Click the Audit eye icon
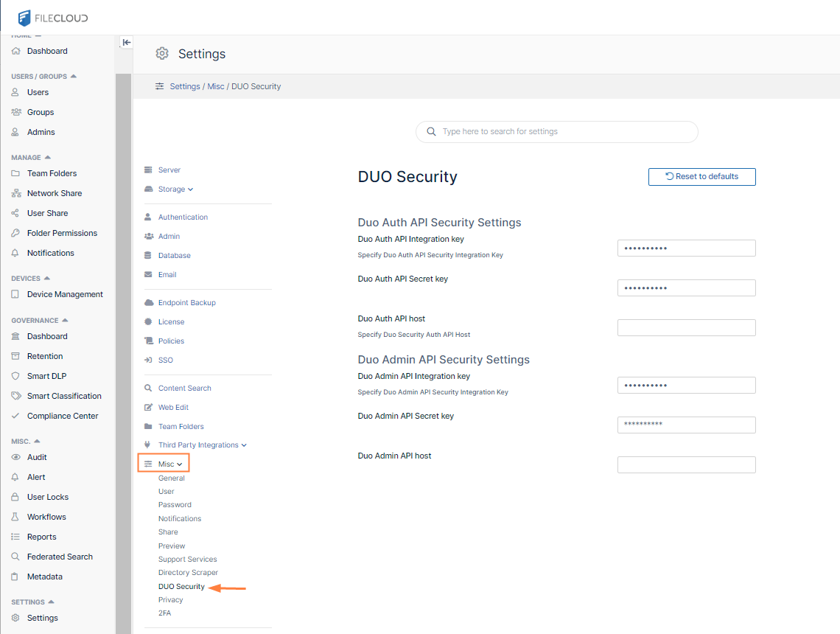 [x=15, y=457]
